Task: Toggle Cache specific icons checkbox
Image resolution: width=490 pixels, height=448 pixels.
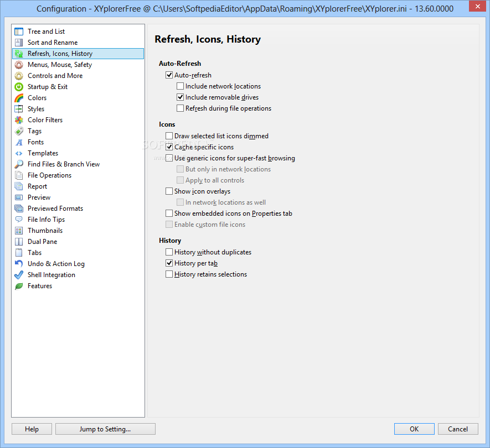Action: pyautogui.click(x=169, y=147)
